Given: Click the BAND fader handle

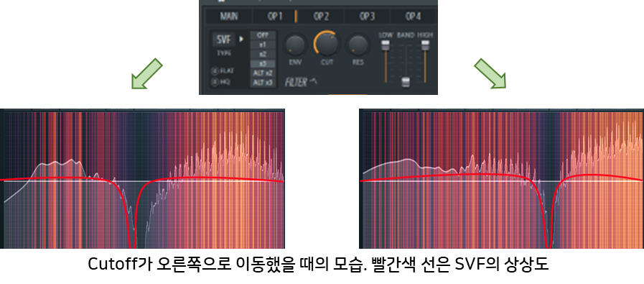Looking at the screenshot, I should (x=406, y=82).
